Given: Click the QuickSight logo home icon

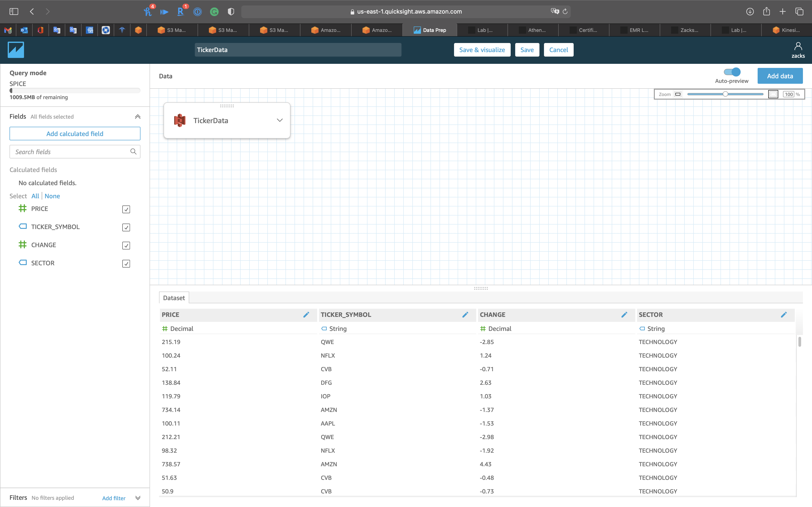Looking at the screenshot, I should [x=16, y=50].
